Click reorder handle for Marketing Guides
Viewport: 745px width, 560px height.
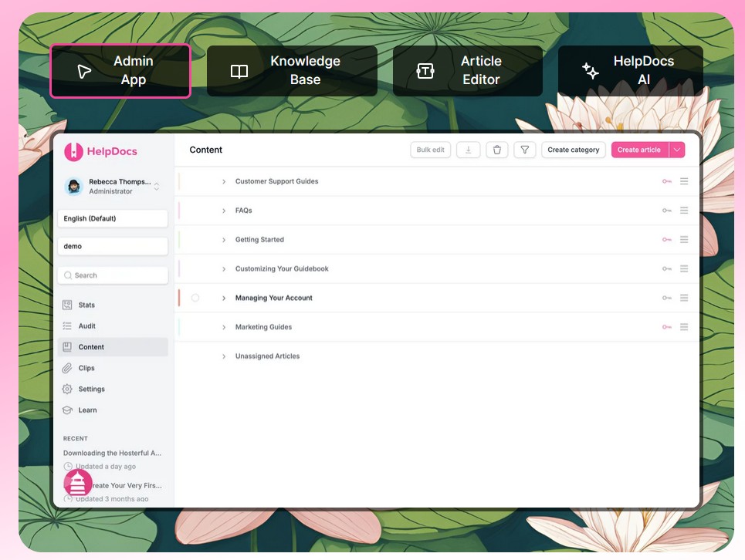tap(684, 327)
